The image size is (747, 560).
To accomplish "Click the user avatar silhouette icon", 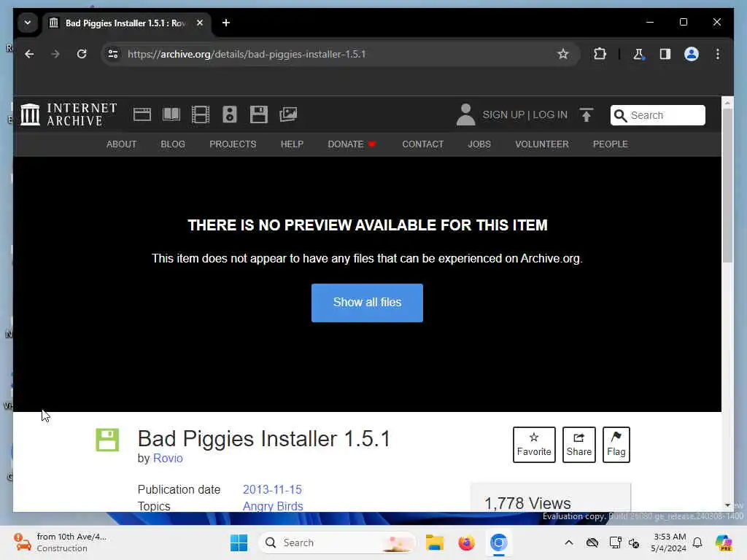I will pos(465,114).
